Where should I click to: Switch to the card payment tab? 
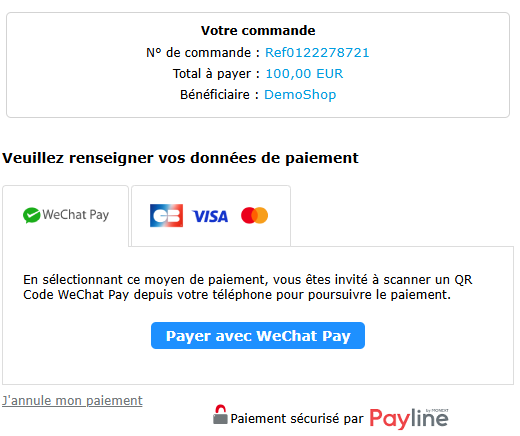211,216
